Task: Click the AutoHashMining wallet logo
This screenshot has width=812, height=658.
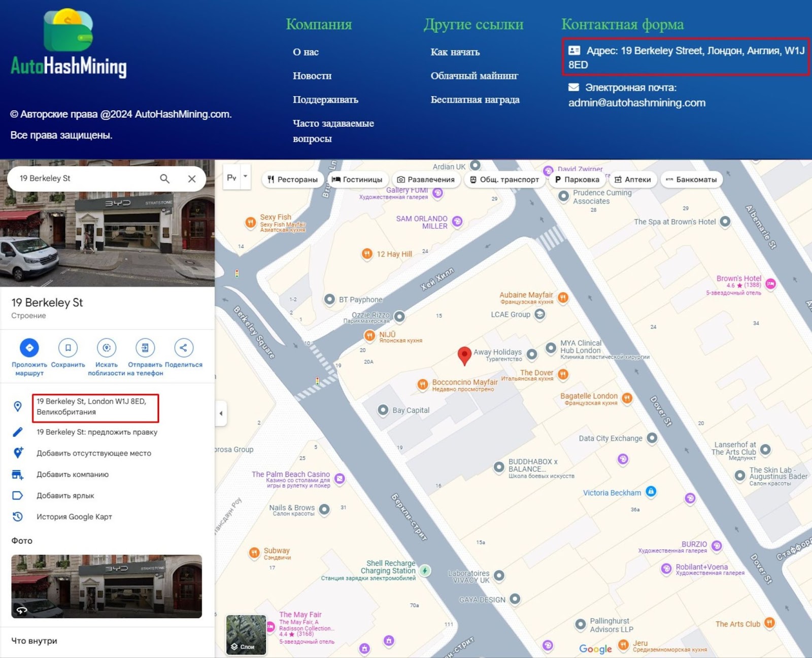Action: pos(69,43)
